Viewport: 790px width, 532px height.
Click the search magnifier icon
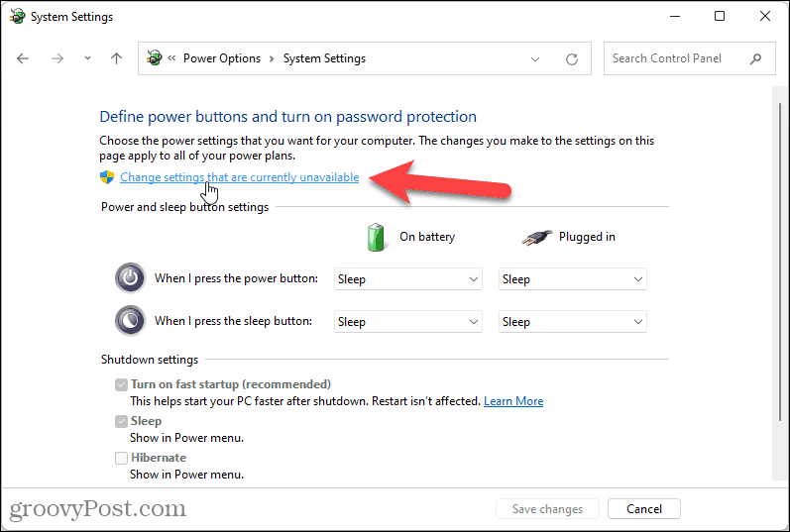756,58
